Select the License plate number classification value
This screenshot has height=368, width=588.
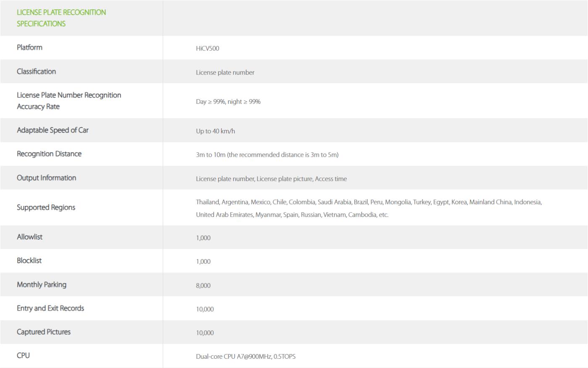225,72
